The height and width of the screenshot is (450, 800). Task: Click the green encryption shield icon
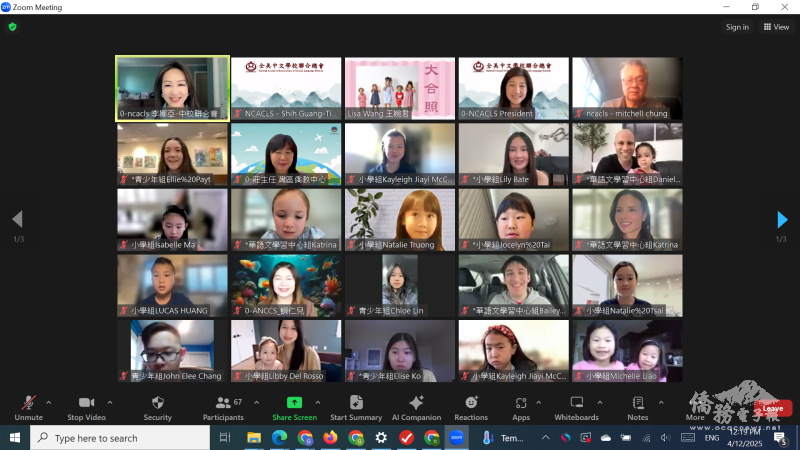[12, 27]
